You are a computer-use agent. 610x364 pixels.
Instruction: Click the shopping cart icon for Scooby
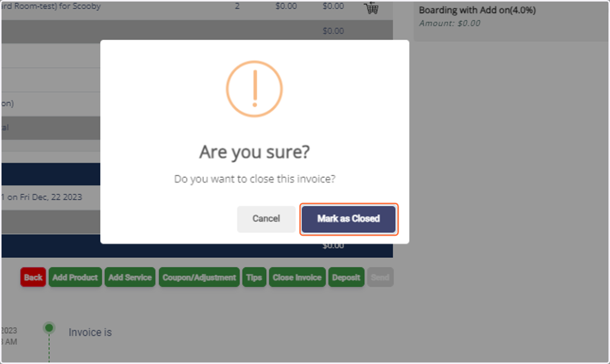tap(372, 8)
